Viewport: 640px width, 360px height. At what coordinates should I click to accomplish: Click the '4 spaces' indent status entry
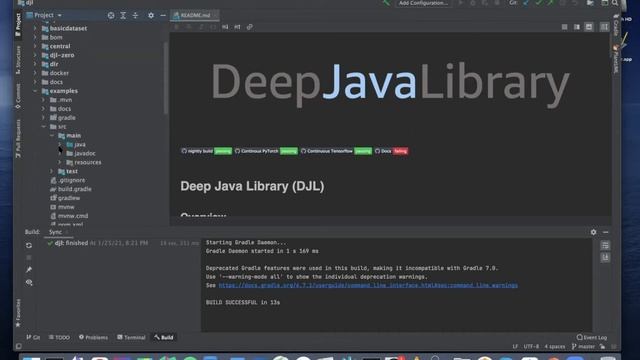pos(555,347)
